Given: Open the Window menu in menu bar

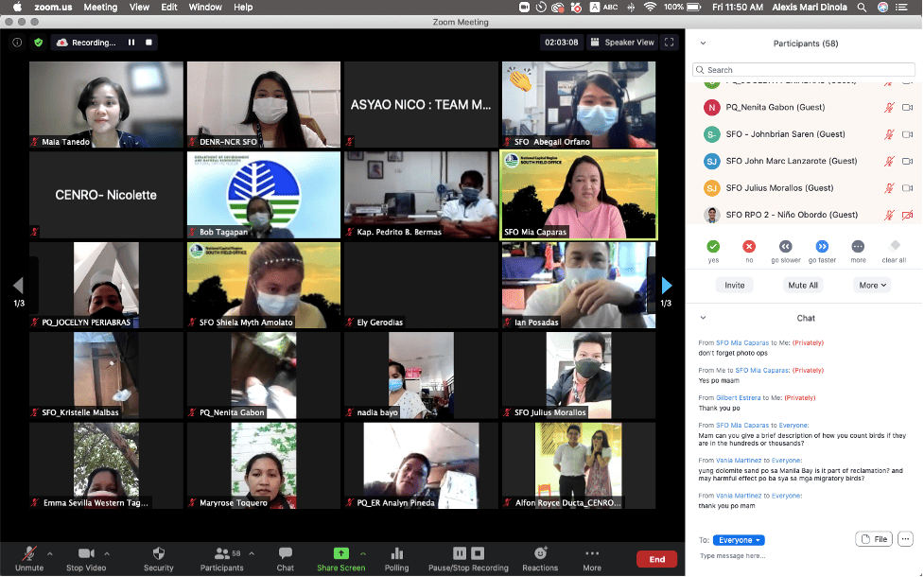Looking at the screenshot, I should tap(205, 7).
